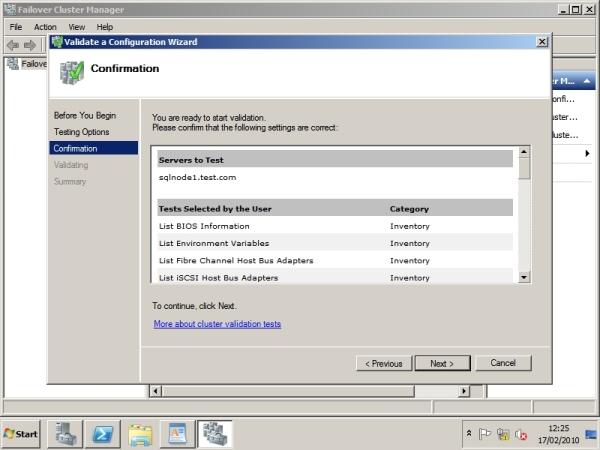Click the Next button in the wizard
Screen dimensions: 600x450
442,363
